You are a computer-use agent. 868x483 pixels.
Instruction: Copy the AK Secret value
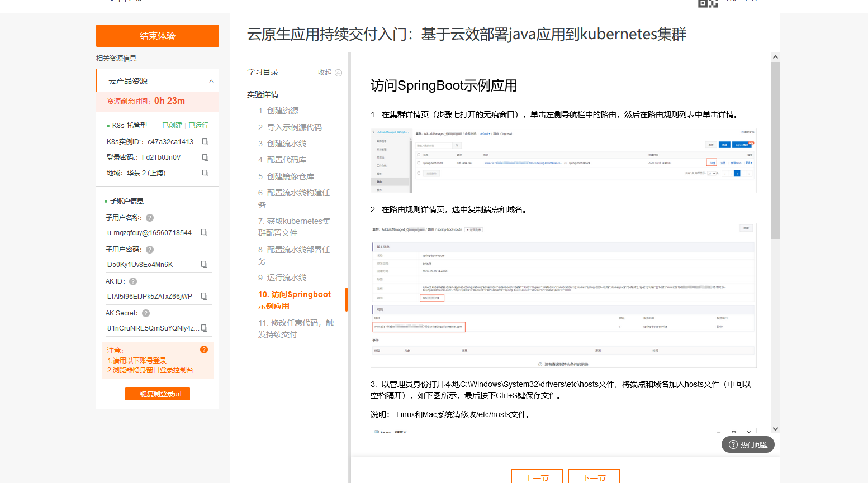point(204,328)
